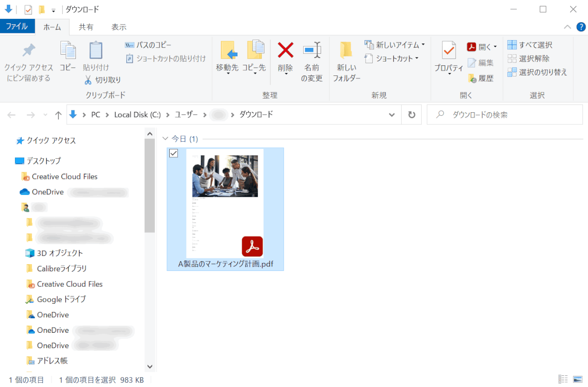
Task: Click the Rename icon in ribbon
Action: (312, 50)
